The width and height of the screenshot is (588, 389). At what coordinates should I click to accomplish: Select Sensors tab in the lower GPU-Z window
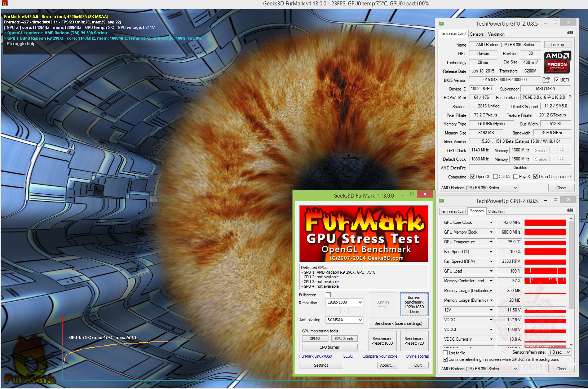pos(477,211)
